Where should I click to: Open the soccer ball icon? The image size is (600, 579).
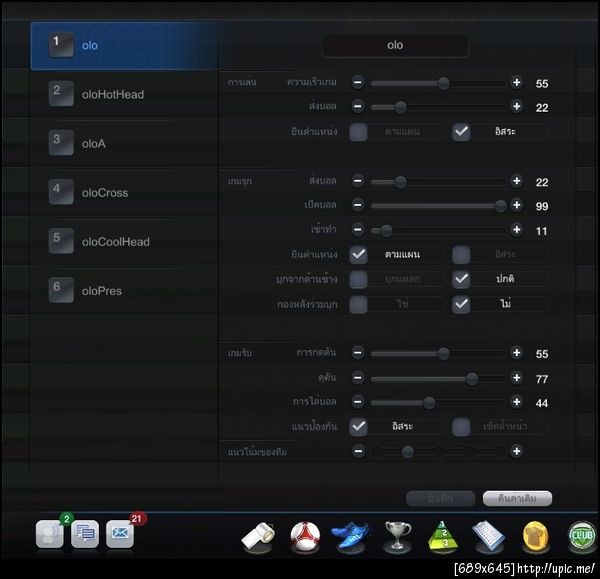tap(305, 537)
